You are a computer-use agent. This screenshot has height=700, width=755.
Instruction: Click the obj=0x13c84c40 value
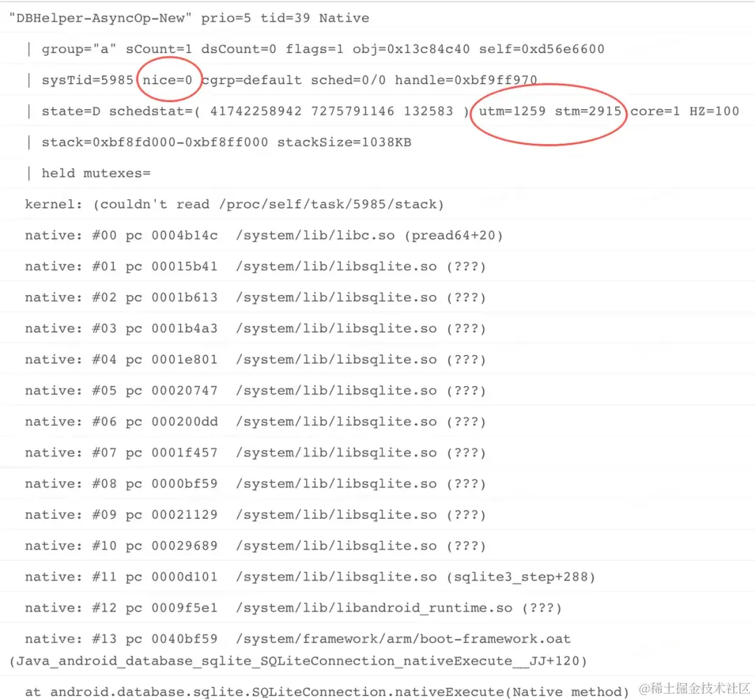(411, 49)
